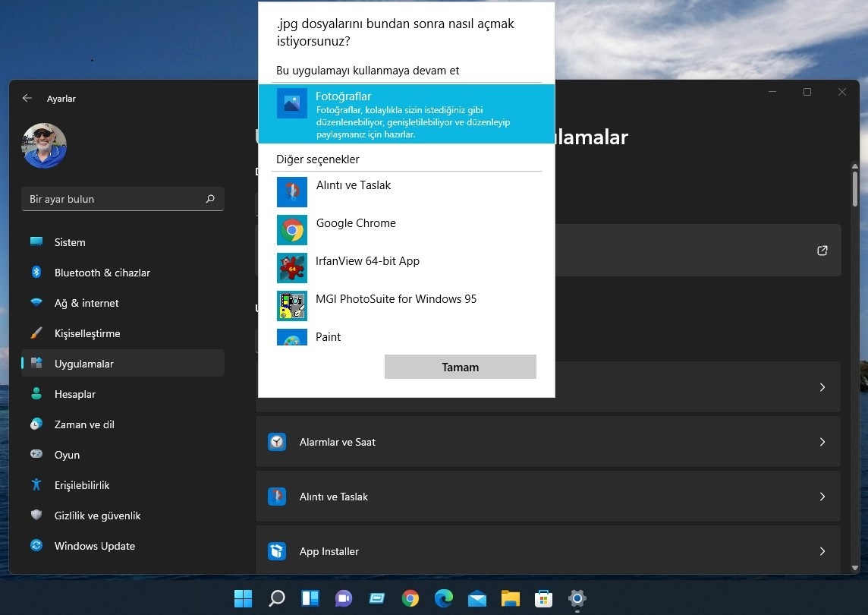Open external link icon on settings card

click(x=822, y=251)
